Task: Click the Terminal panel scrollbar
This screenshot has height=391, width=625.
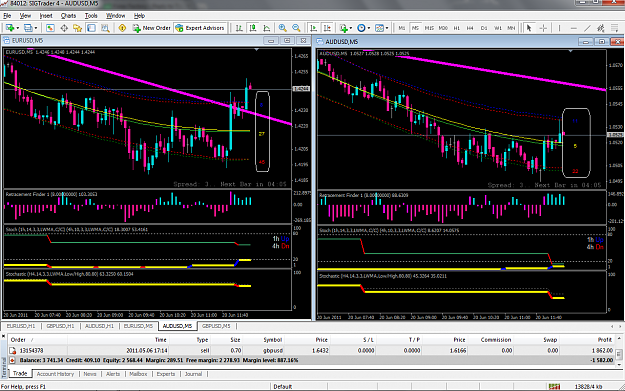Action: click(619, 354)
